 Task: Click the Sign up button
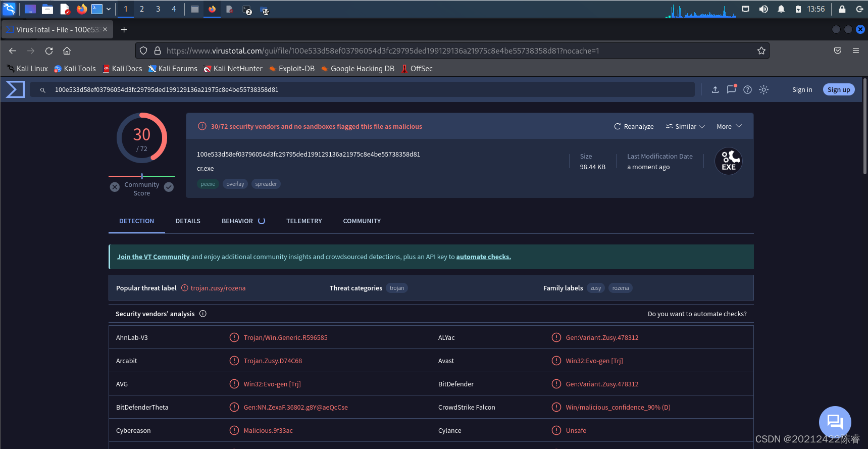point(839,89)
